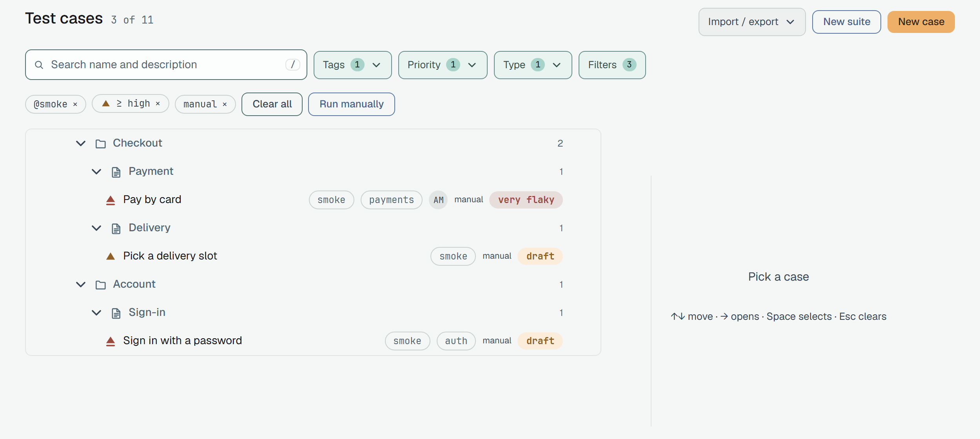Remove the high priority filter chip
Image resolution: width=980 pixels, height=439 pixels.
(x=158, y=103)
